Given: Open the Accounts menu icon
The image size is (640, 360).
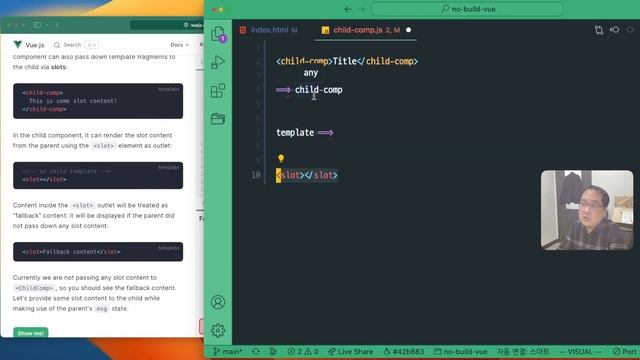Looking at the screenshot, I should point(218,302).
